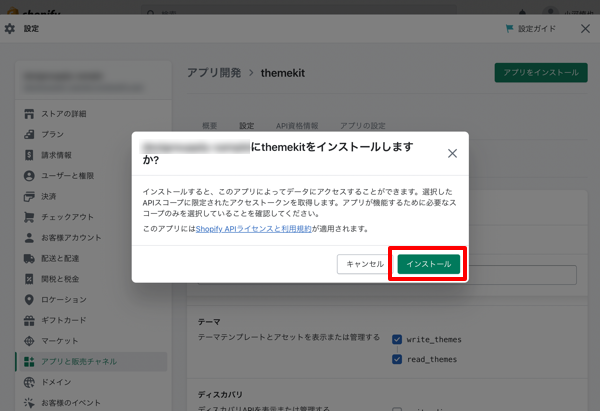Click the ユーザーと権限 person icon
600x411 pixels.
tap(29, 176)
